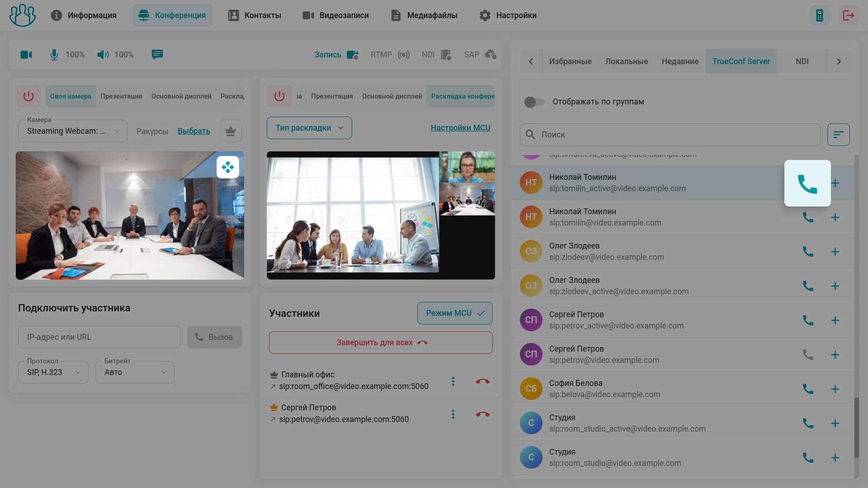Open the sort options icon next to search
The image size is (868, 488).
pyautogui.click(x=838, y=135)
